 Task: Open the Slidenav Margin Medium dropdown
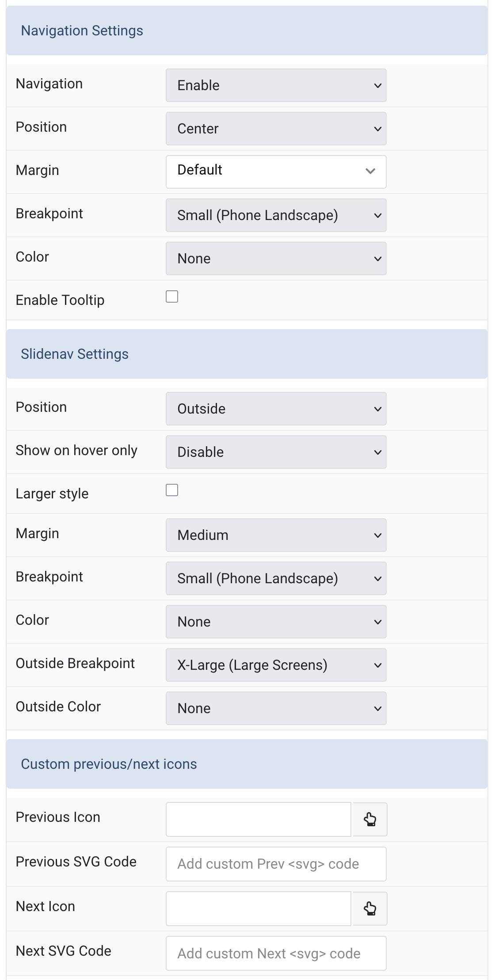click(x=276, y=535)
